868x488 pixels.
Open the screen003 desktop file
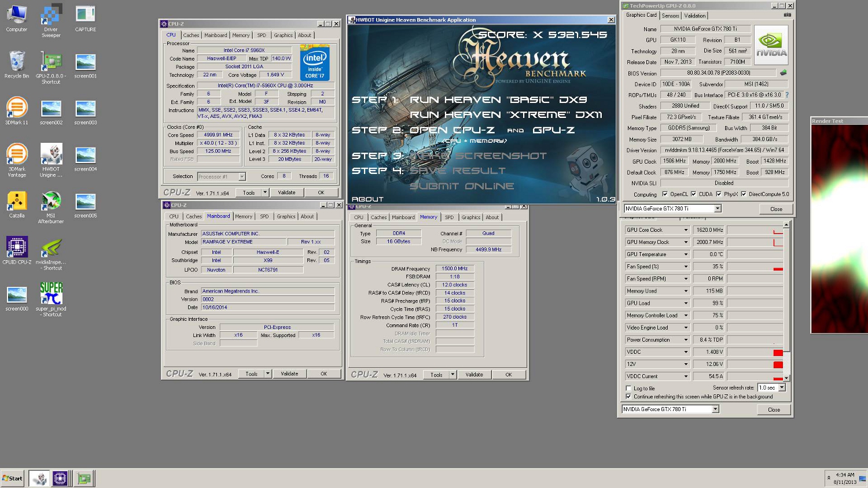pos(85,111)
